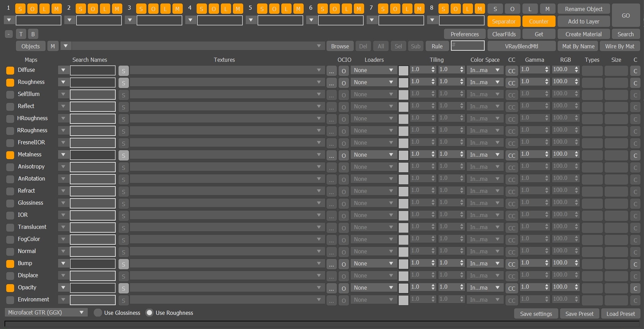The image size is (644, 329).
Task: Open the Diffuse Loaders None dropdown
Action: [x=373, y=70]
